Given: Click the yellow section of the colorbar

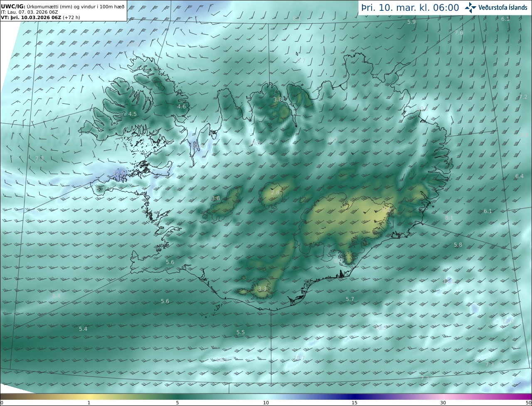Looking at the screenshot, I should point(89,396).
